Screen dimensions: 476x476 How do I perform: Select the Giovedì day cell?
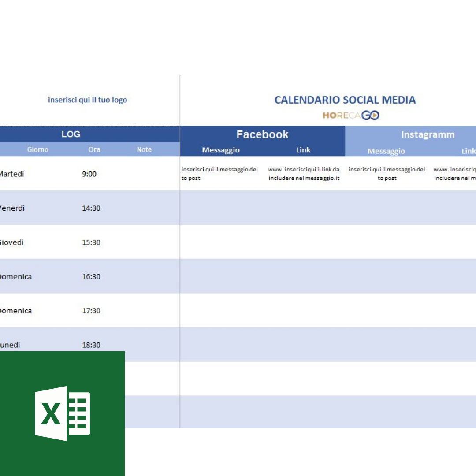[x=11, y=242]
